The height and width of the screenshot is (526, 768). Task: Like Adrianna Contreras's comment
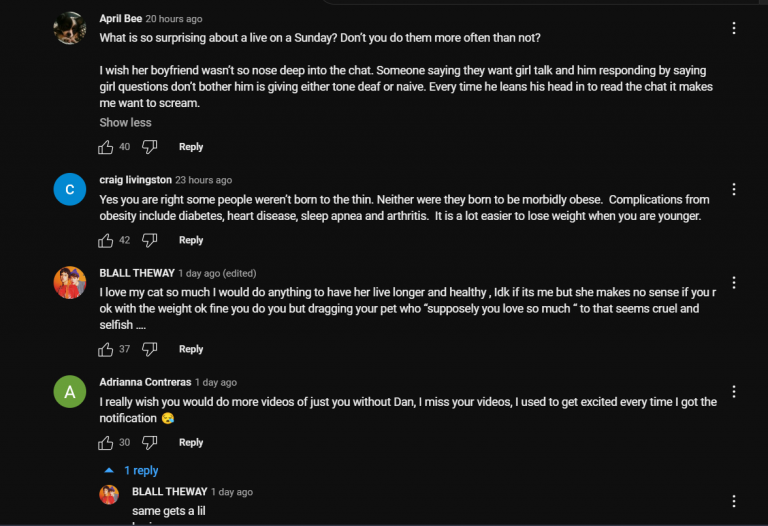click(x=105, y=443)
